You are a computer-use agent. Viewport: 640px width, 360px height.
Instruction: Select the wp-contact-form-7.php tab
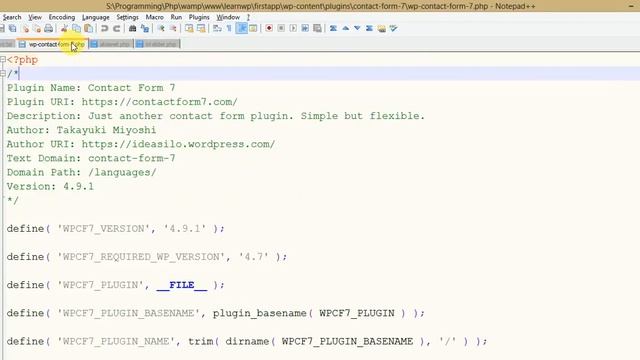(52, 44)
